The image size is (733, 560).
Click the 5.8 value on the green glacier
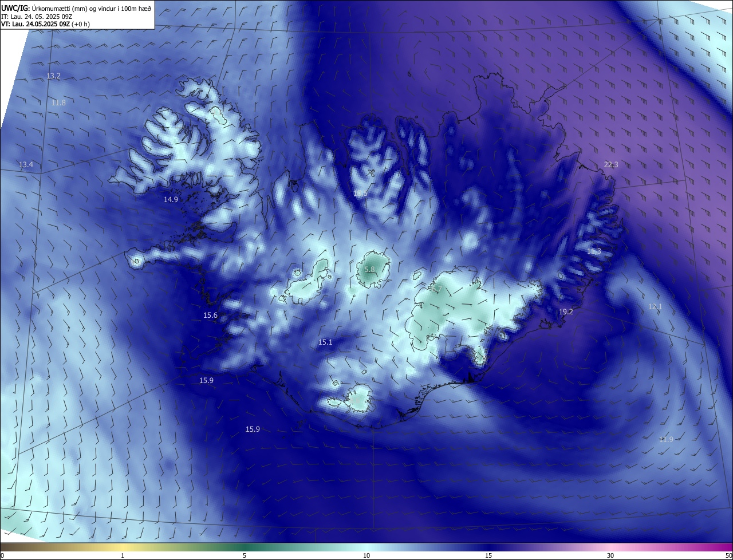[x=369, y=269]
